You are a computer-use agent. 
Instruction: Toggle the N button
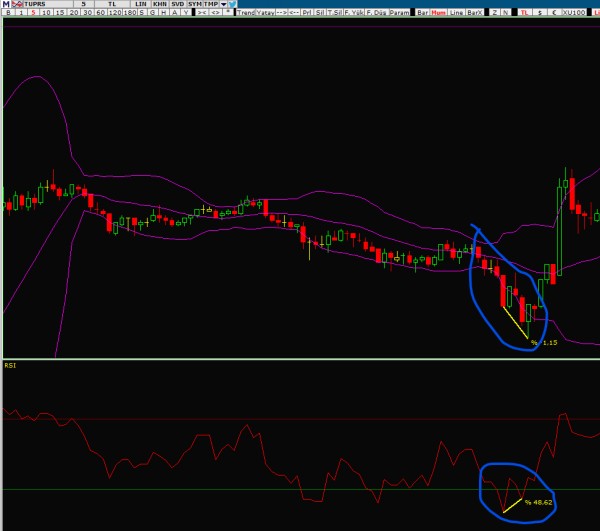coord(505,13)
